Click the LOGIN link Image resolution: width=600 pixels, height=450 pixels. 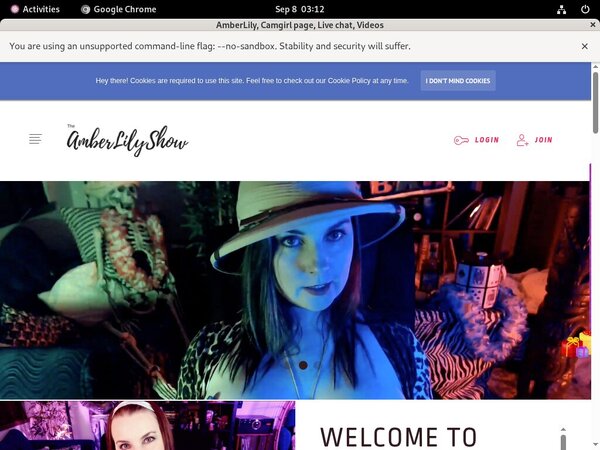487,141
